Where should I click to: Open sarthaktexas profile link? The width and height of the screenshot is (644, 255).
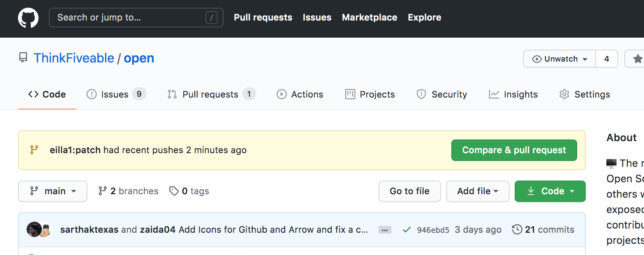(89, 230)
